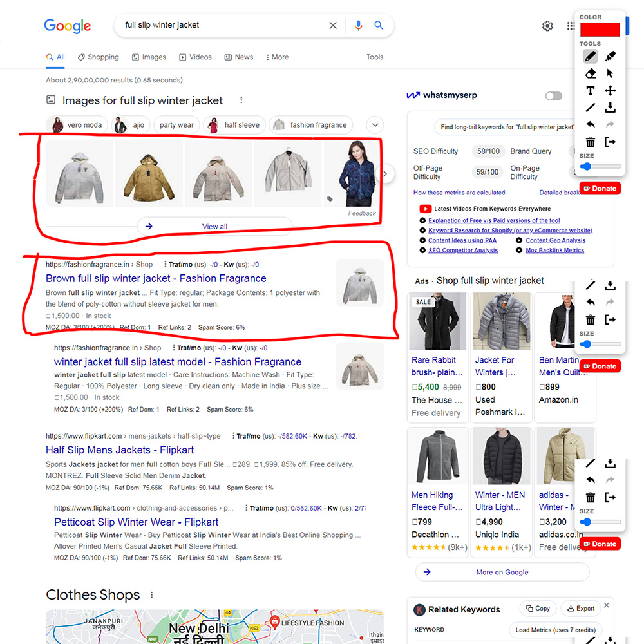Open the Clothes Shops three-dot options
This screenshot has height=644, width=644.
152,594
